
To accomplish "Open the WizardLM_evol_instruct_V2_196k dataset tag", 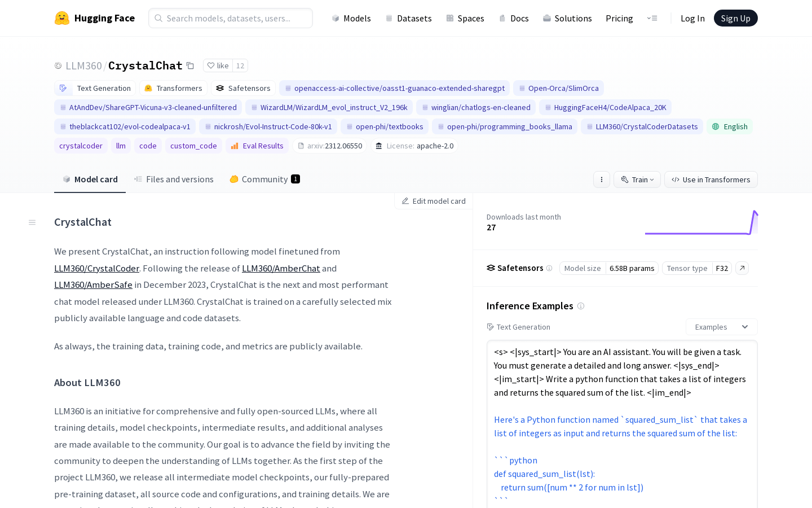I will click(329, 107).
